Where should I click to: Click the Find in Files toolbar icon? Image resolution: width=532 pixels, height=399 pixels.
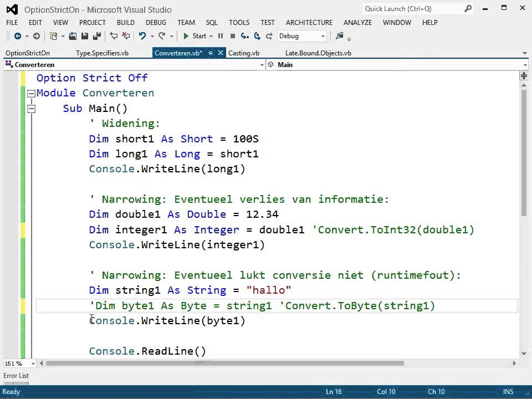coord(339,36)
